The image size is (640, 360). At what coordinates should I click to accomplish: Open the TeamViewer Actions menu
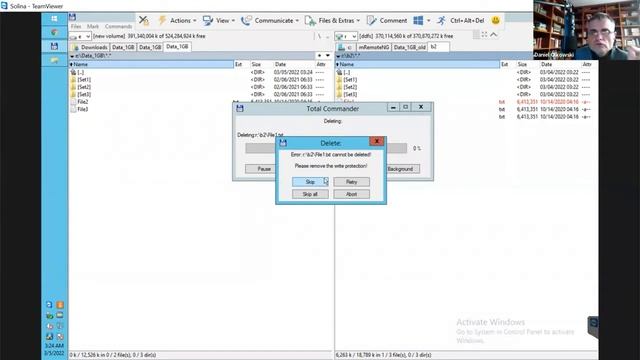pyautogui.click(x=177, y=20)
